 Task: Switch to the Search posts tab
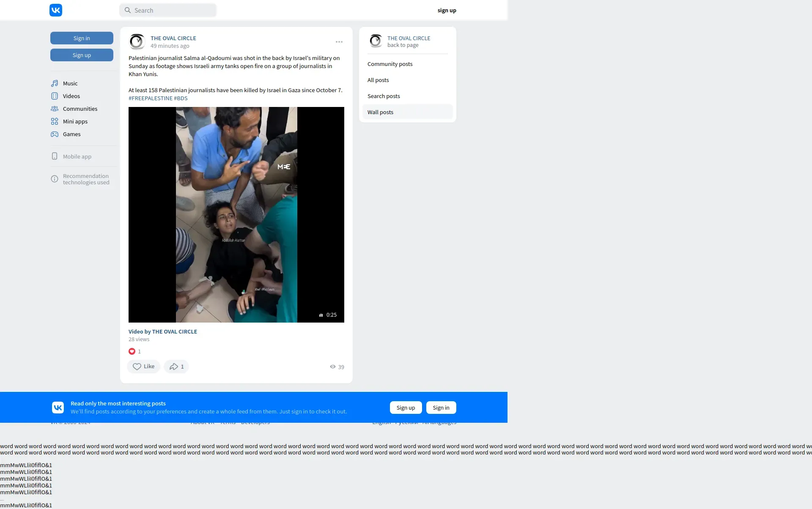point(384,96)
